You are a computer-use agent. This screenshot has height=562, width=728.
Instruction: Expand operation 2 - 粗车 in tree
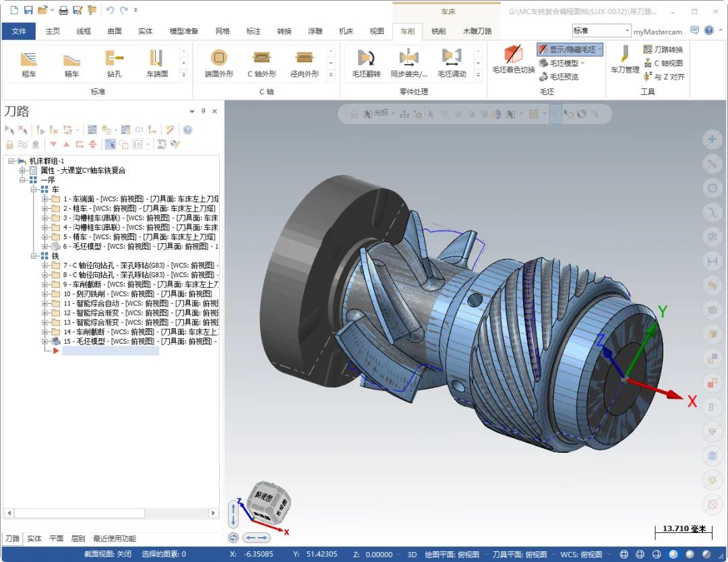pyautogui.click(x=45, y=209)
